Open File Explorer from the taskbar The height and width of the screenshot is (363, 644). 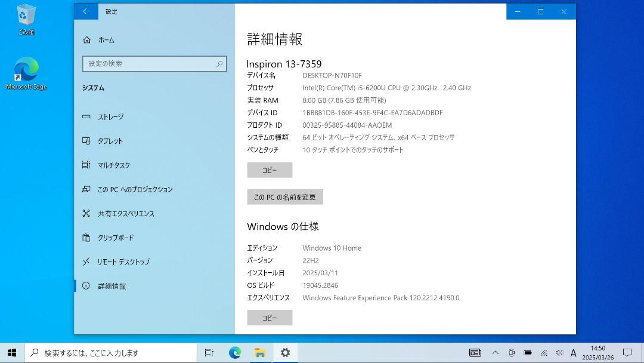259,353
